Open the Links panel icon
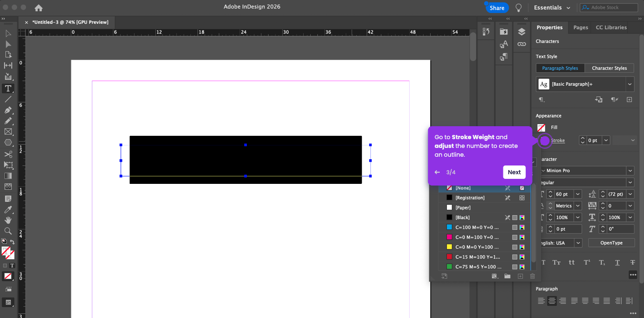Screen dimensions: 644x318 (521, 44)
